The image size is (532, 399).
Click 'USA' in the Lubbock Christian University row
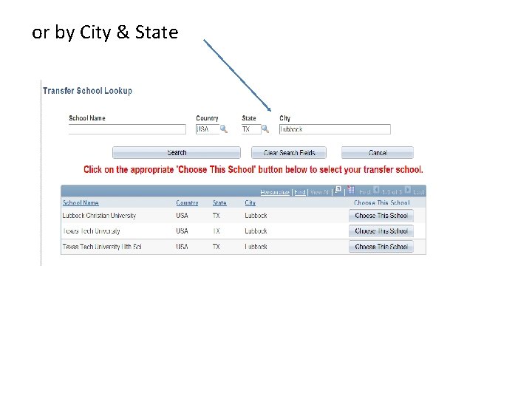pyautogui.click(x=183, y=216)
